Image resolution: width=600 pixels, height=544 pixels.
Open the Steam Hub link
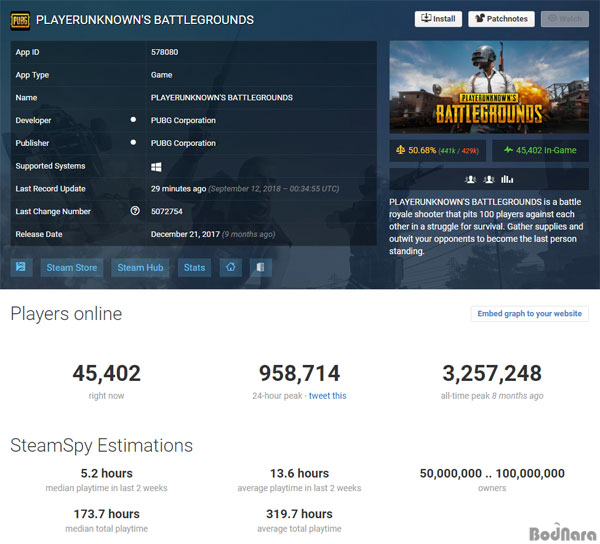point(140,267)
